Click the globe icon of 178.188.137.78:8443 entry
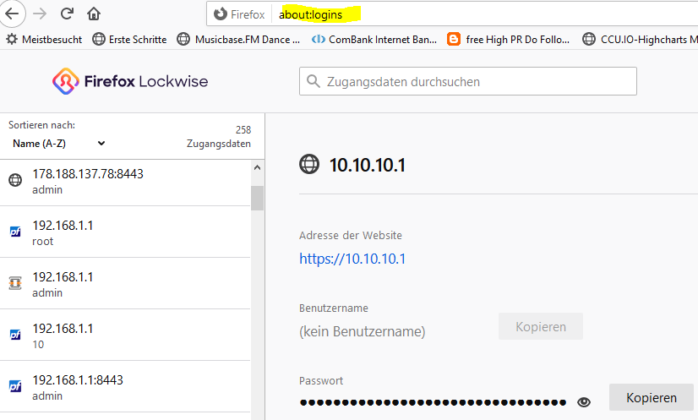The height and width of the screenshot is (420, 698). 15,180
